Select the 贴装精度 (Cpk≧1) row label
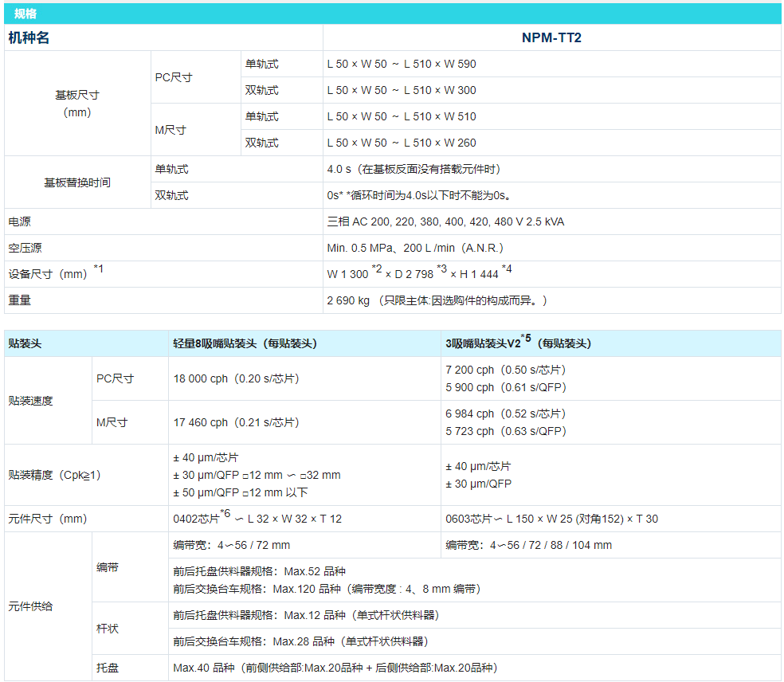Screen dimensions: 784x682 pos(54,475)
